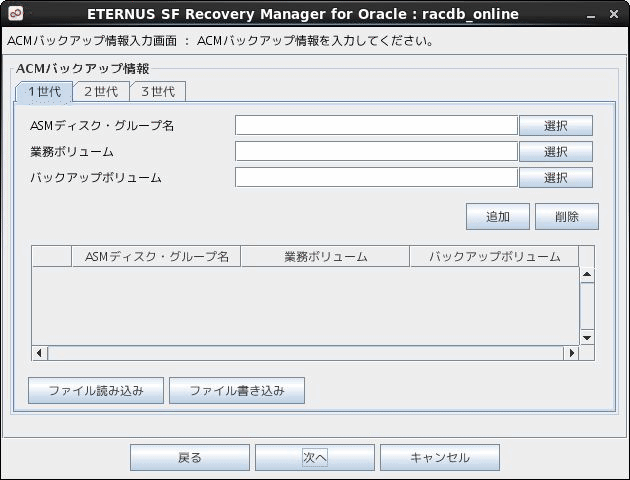
Task: Click the table's scroll left arrow
Action: pyautogui.click(x=39, y=353)
